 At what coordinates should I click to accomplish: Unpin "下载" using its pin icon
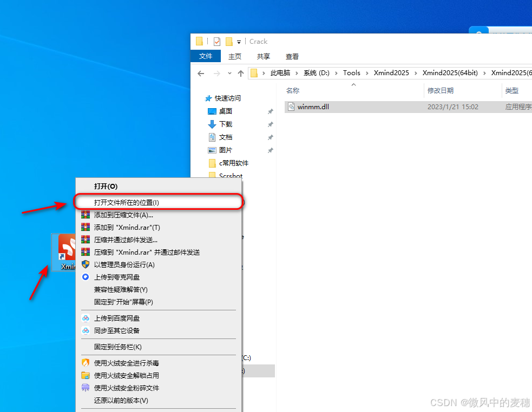(x=271, y=124)
